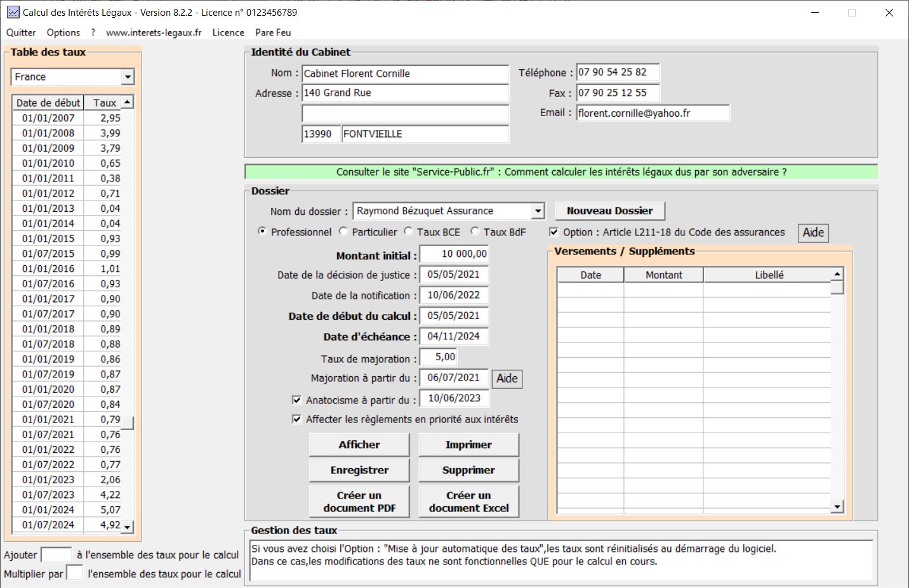Click the Majoration à partir du date field
The height and width of the screenshot is (588, 909).
(x=454, y=377)
